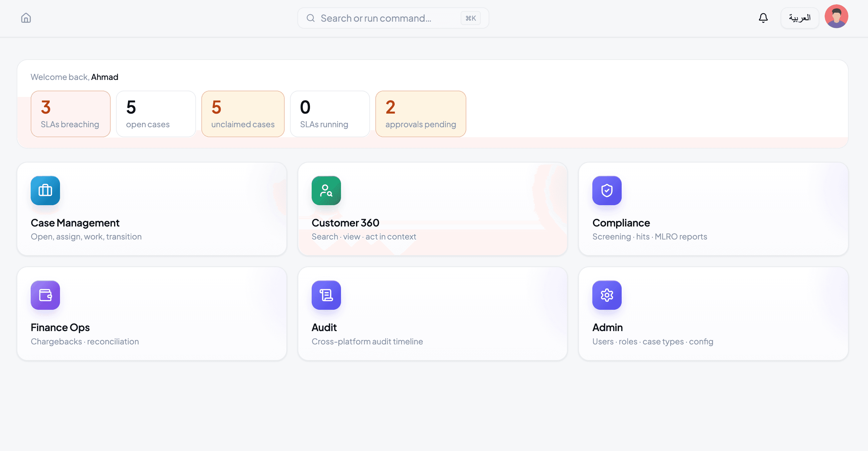Click the search magnifier icon
The image size is (868, 451).
[x=310, y=18]
